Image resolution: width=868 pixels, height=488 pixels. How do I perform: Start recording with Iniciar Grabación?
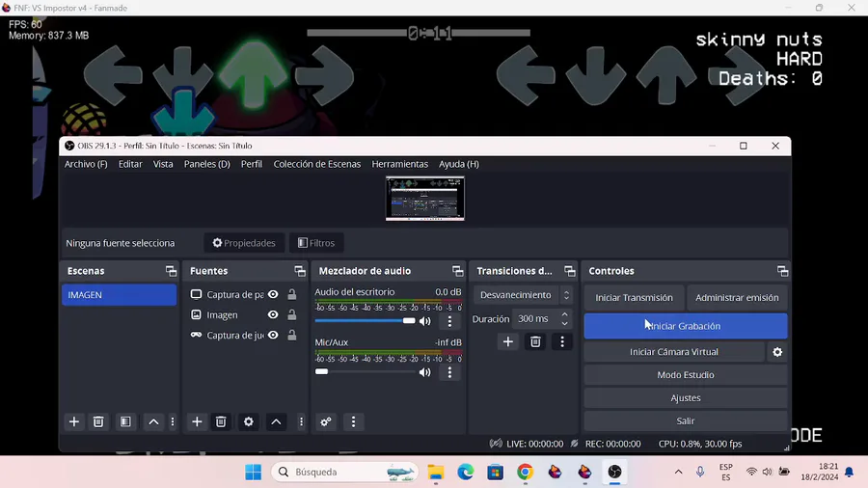686,326
